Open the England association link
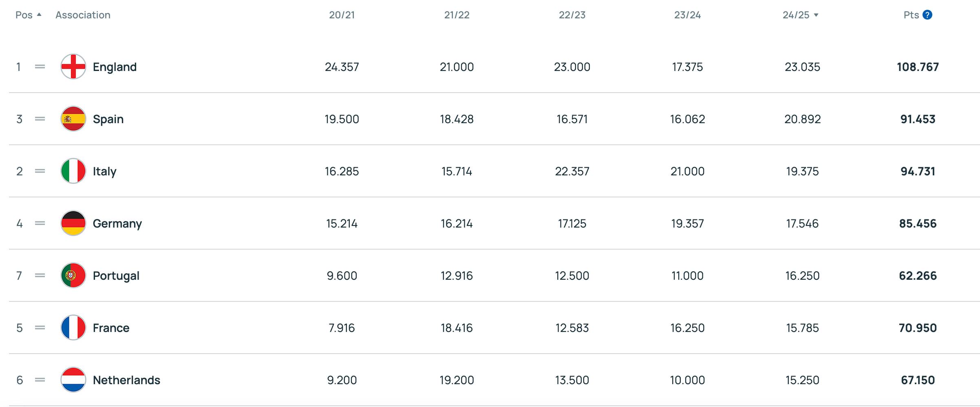Screen dimensions: 980x407 coord(115,67)
